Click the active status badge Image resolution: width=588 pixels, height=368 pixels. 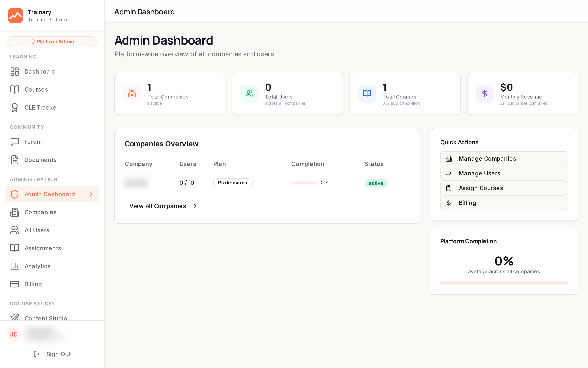coord(376,183)
